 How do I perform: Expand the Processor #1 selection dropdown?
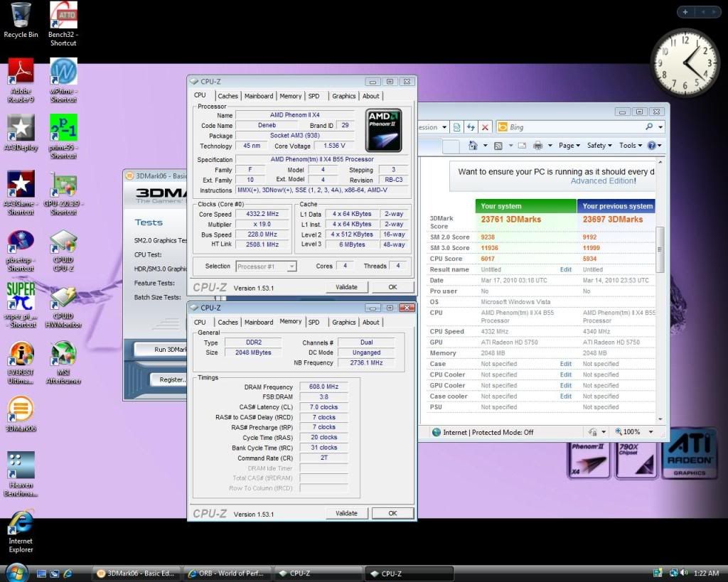(291, 266)
